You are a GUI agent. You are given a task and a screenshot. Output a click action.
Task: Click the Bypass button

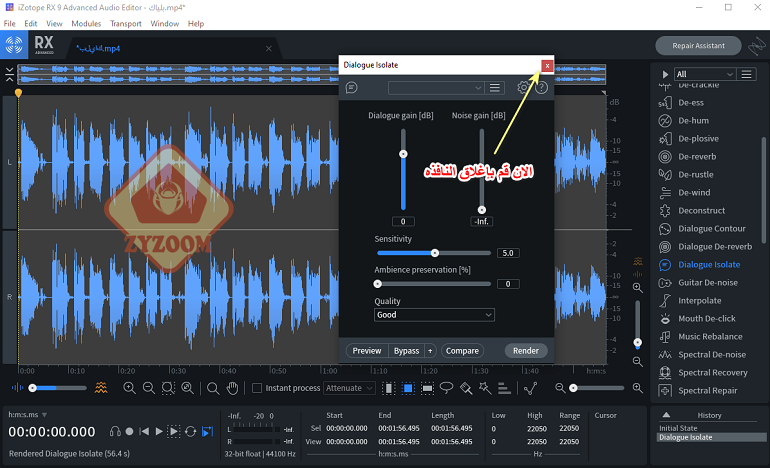[x=407, y=351]
